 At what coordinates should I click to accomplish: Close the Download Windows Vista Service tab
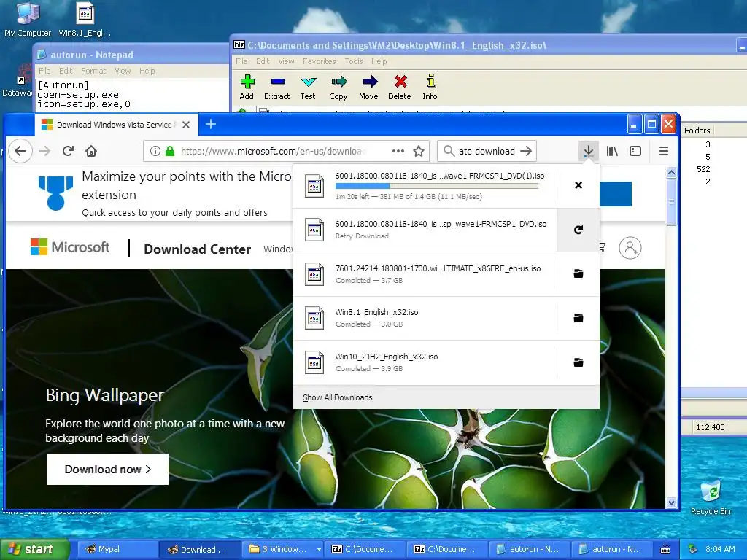186,125
